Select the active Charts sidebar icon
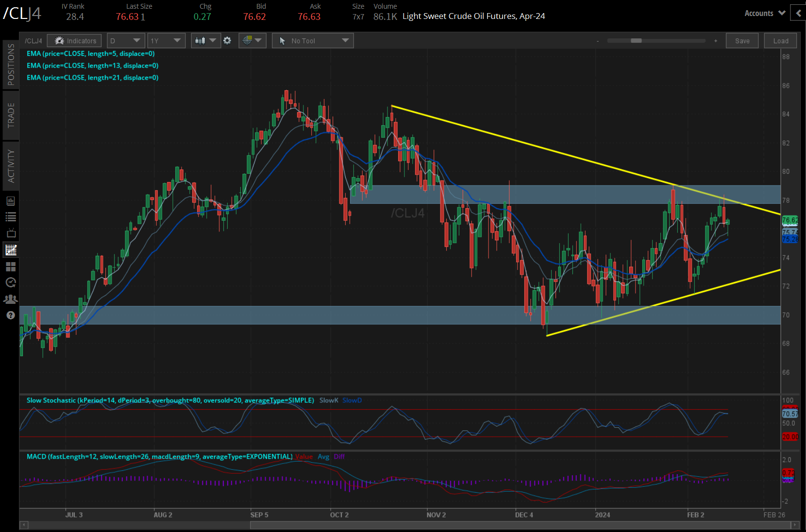Image resolution: width=806 pixels, height=532 pixels. point(11,250)
